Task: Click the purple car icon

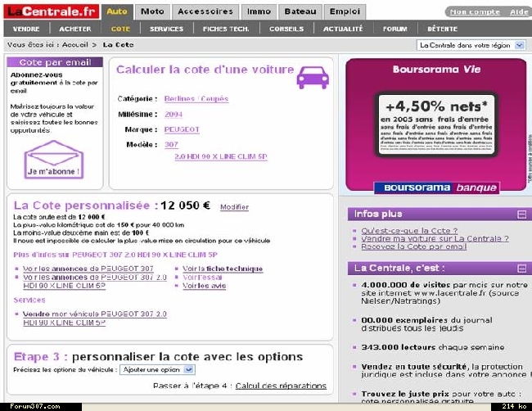Action: pos(313,78)
